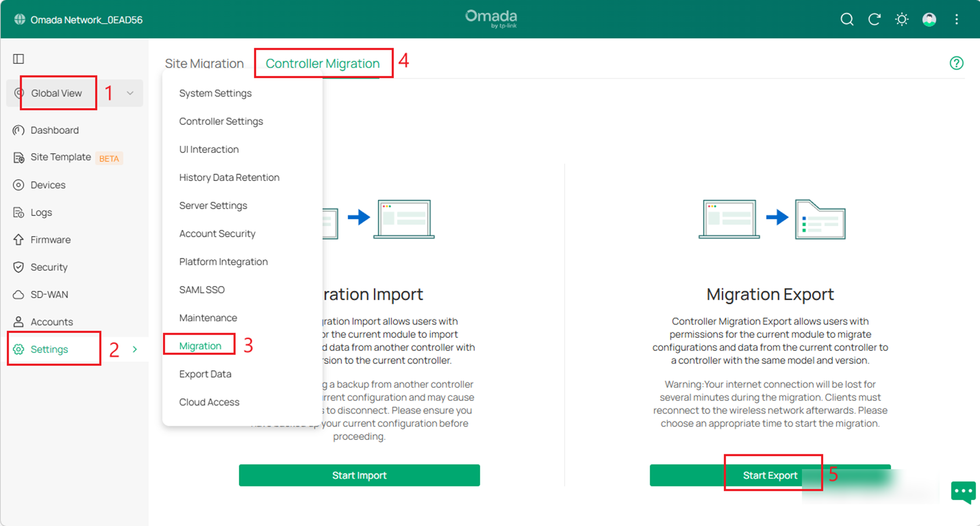Expand the Global View dropdown

[130, 93]
